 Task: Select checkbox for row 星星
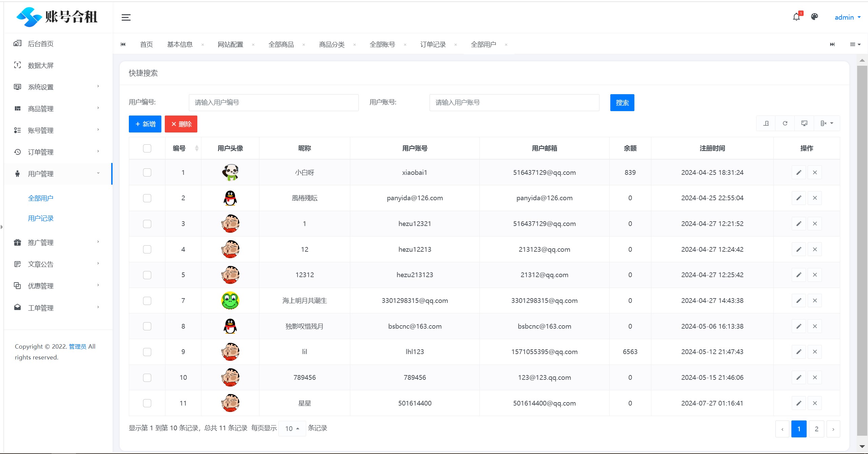[147, 403]
